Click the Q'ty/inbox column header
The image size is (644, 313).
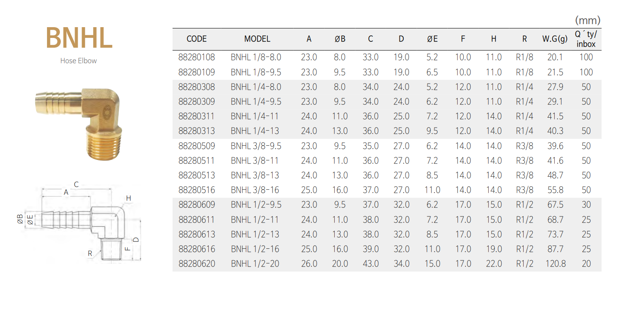pyautogui.click(x=586, y=39)
